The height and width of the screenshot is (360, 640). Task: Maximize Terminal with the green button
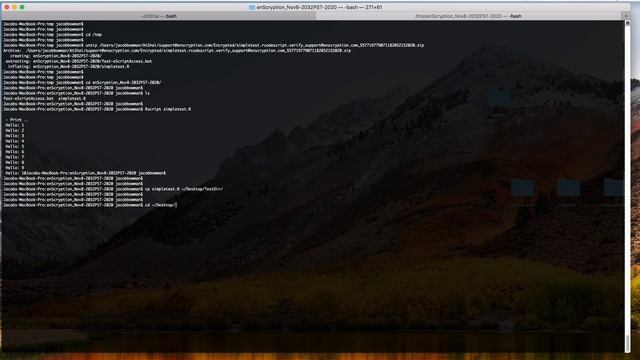pyautogui.click(x=22, y=7)
